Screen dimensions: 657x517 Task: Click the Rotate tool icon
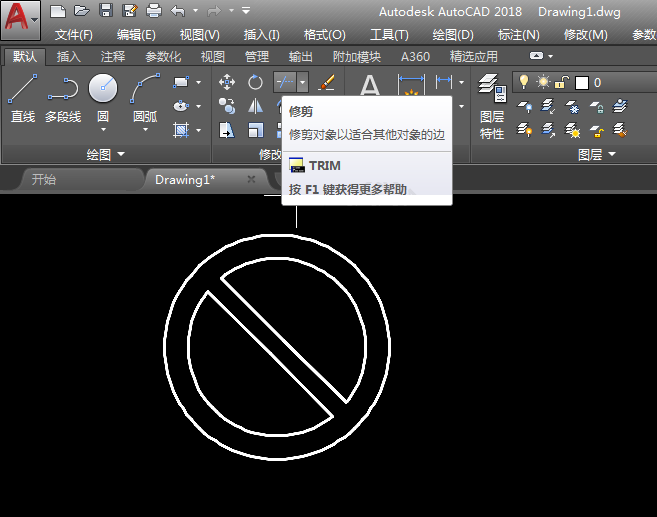(255, 82)
